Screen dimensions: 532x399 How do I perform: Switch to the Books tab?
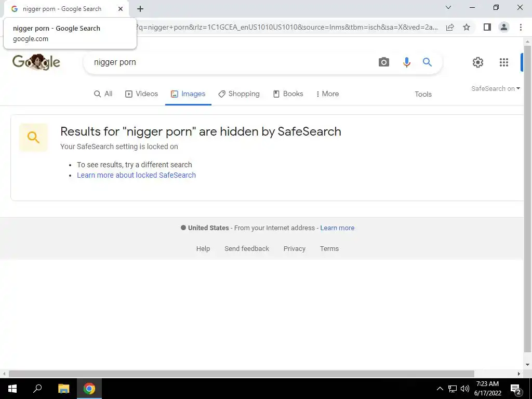288,94
